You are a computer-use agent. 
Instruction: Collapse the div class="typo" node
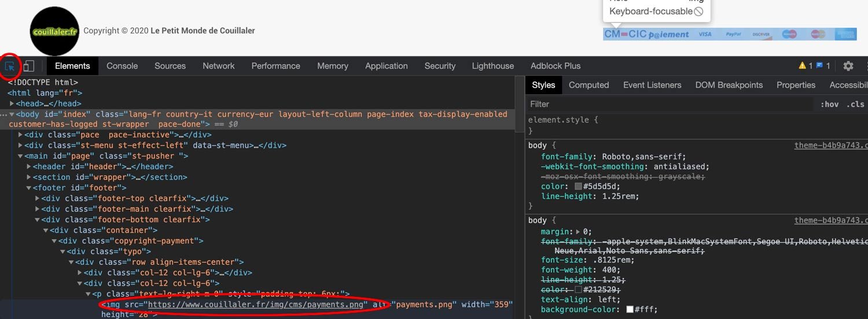tap(62, 252)
